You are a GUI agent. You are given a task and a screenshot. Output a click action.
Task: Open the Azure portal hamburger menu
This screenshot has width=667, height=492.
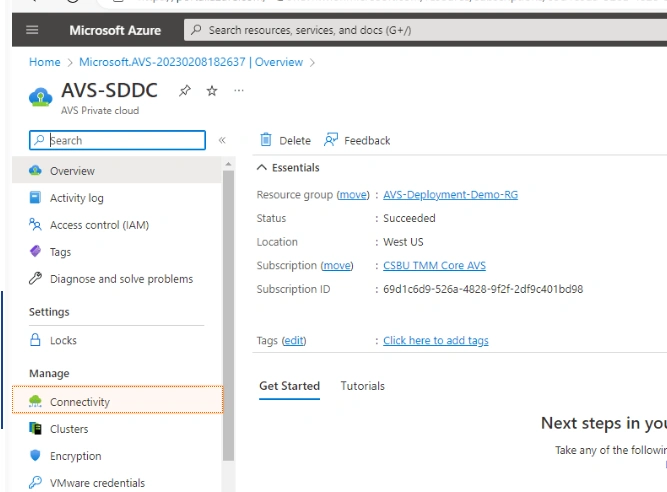[32, 30]
